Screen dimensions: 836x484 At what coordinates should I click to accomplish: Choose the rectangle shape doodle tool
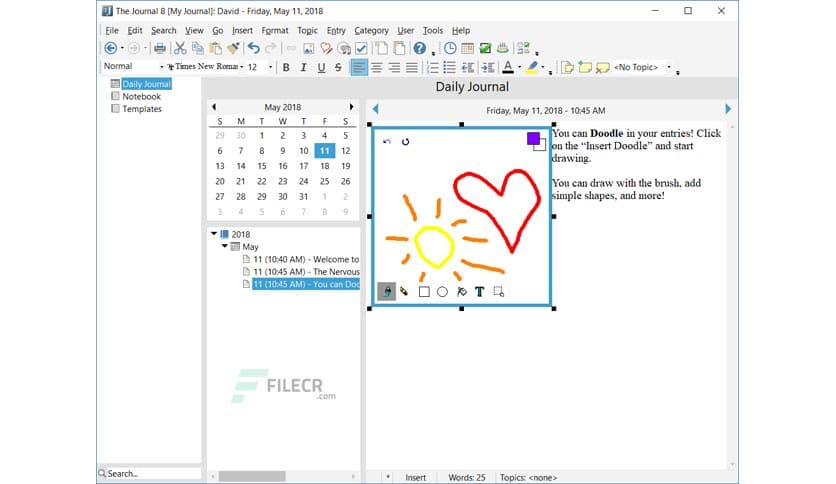(424, 292)
